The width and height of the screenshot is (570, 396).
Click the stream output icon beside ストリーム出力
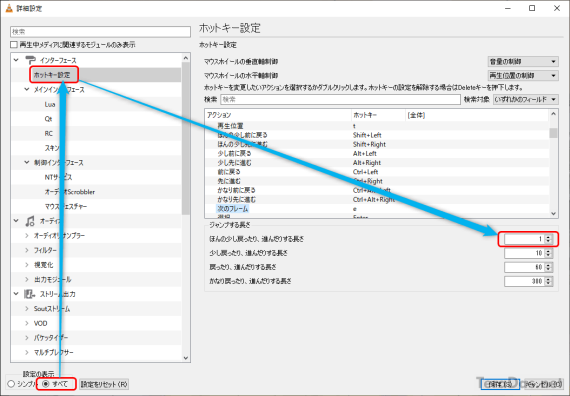tap(30, 294)
